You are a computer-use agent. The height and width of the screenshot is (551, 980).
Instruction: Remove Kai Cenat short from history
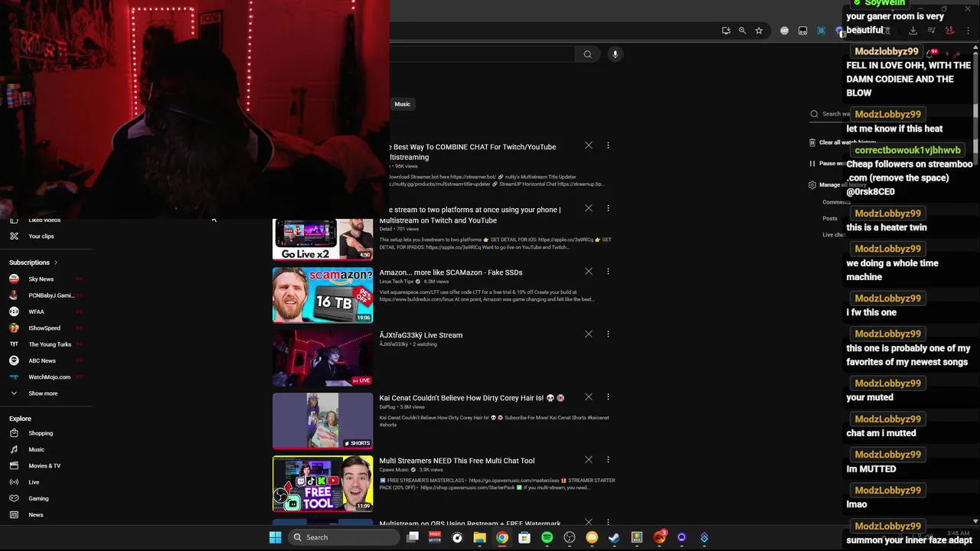(589, 396)
